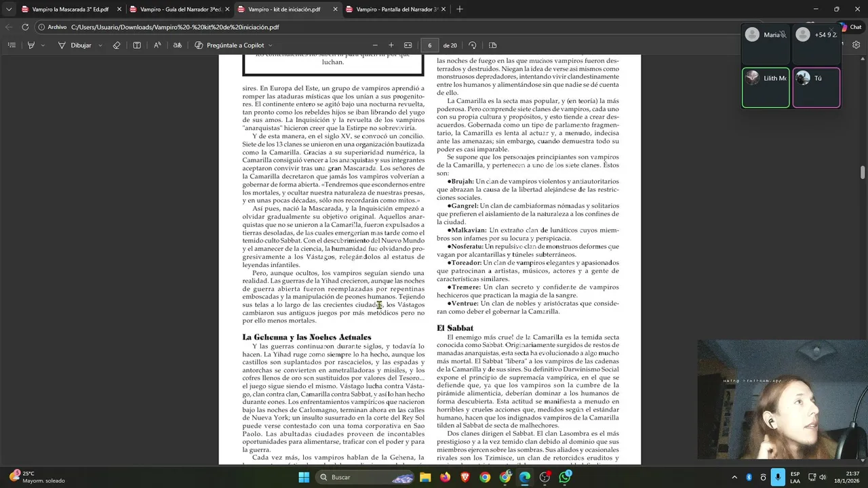Expand the Copilot options arrow
Image resolution: width=868 pixels, height=488 pixels.
(x=271, y=45)
